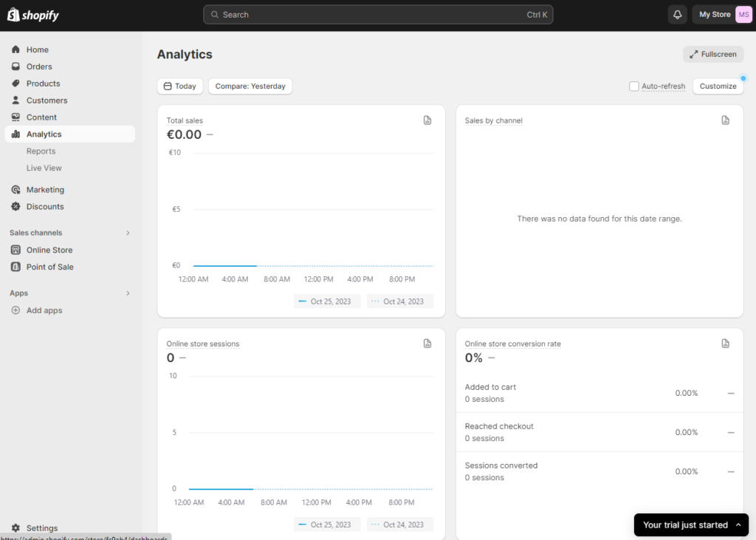Click the MS avatar badge
Screen dimensions: 756x540
click(x=743, y=15)
